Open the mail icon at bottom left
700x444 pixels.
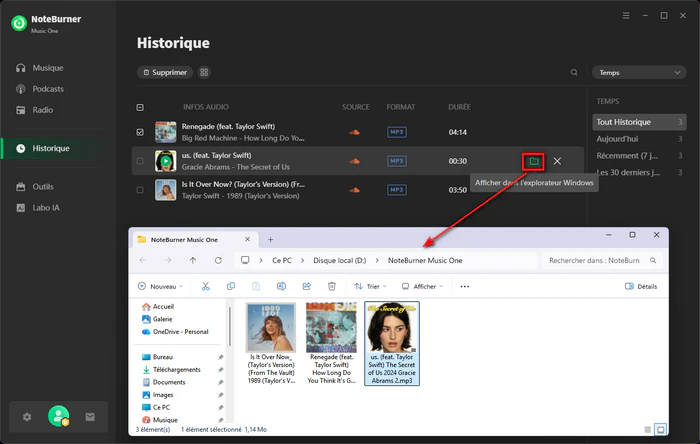tap(90, 417)
